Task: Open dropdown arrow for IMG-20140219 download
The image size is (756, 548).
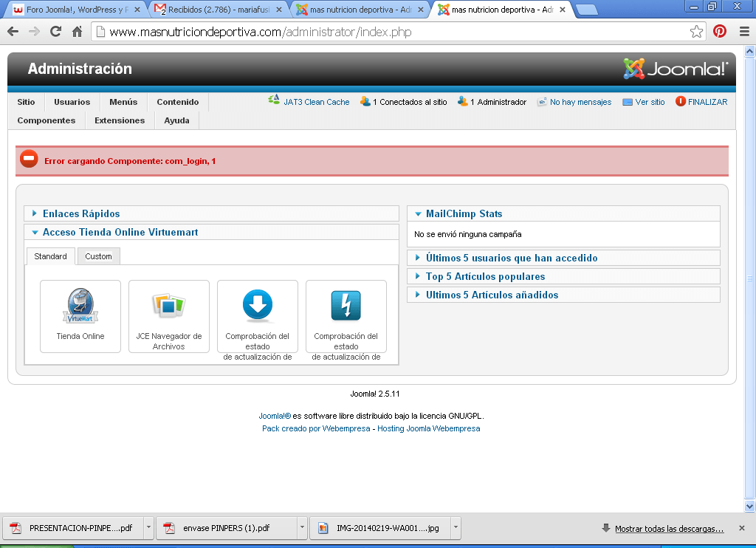Action: pos(456,528)
